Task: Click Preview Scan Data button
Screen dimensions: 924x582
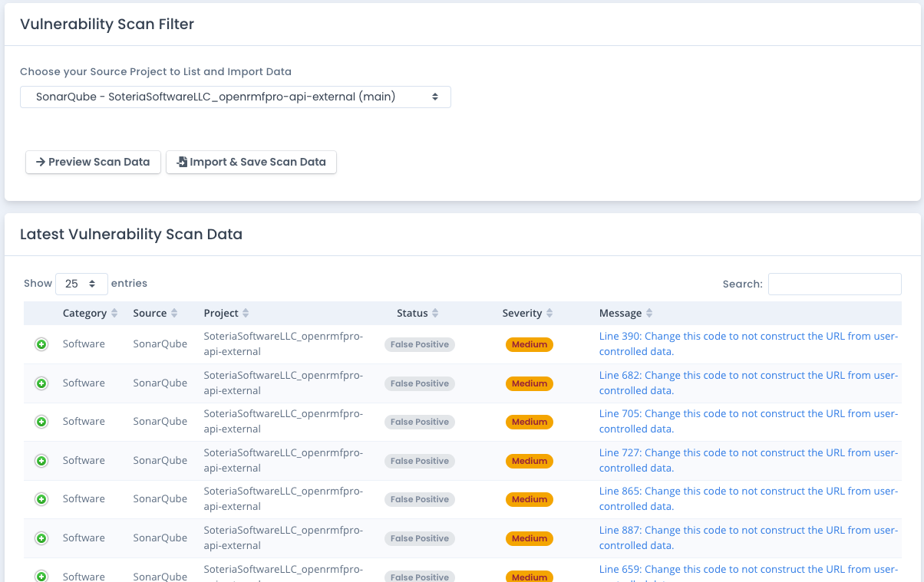Action: pos(93,162)
